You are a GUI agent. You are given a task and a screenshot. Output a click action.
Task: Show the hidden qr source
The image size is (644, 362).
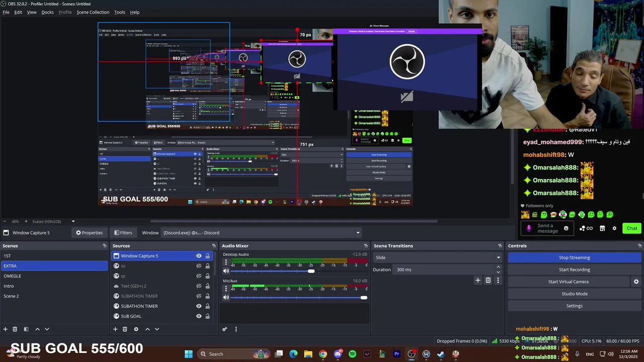coord(199,276)
